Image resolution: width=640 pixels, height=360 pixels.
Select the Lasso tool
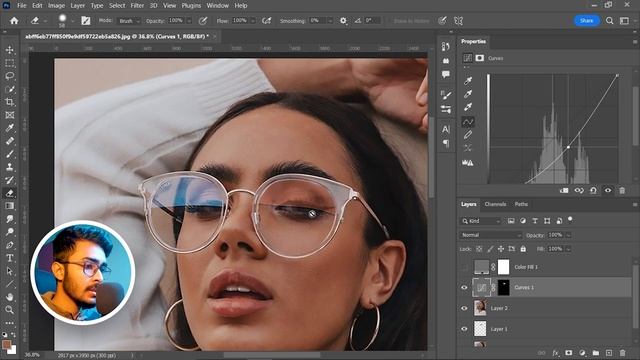tap(9, 76)
